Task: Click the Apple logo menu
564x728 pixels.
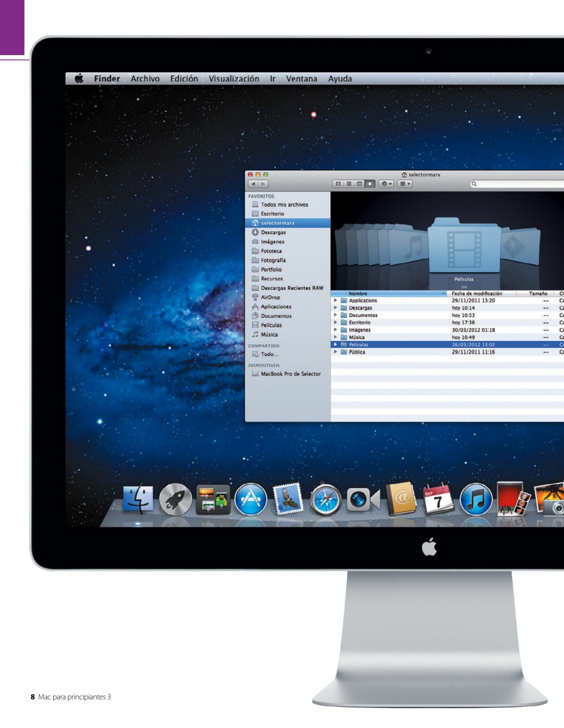Action: point(79,78)
